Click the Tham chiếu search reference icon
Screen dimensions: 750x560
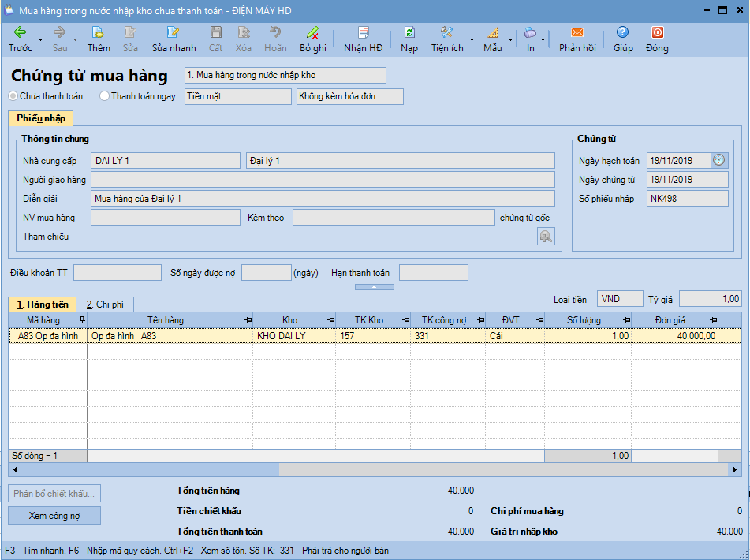(546, 237)
